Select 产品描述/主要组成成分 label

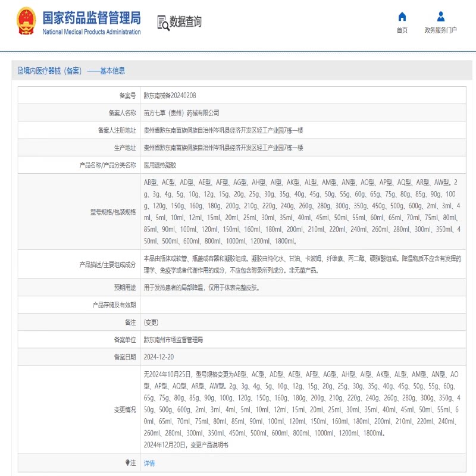click(108, 264)
